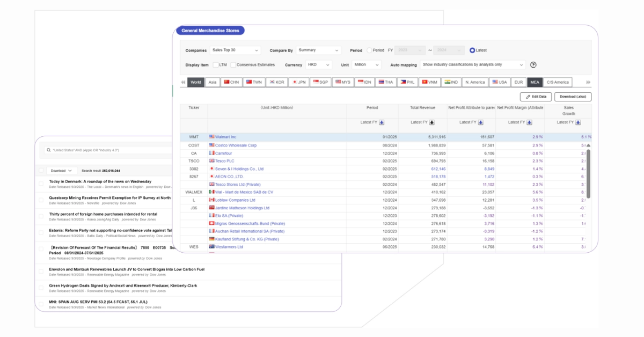
Task: Click the WALMEX ticker cell
Action: 193,192
